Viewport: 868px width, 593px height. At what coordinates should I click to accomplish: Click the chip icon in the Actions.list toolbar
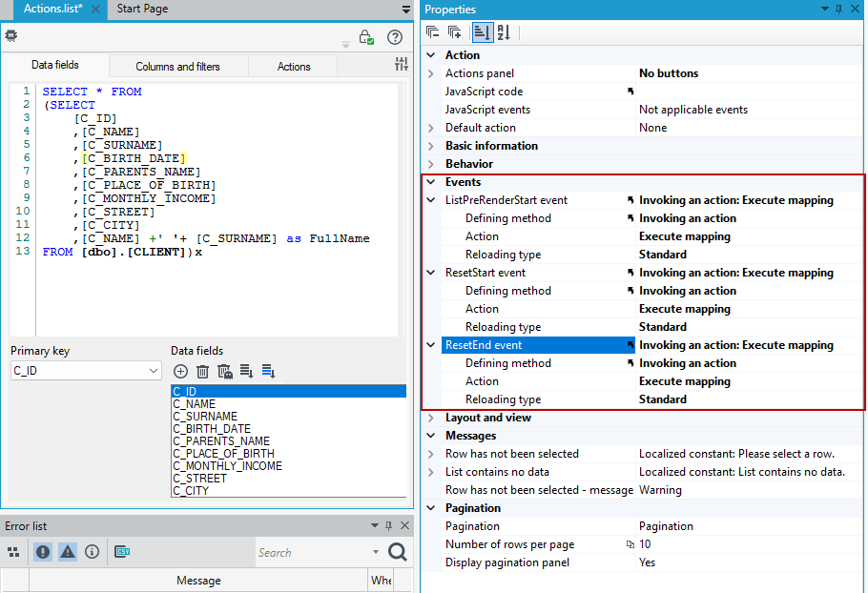[11, 36]
